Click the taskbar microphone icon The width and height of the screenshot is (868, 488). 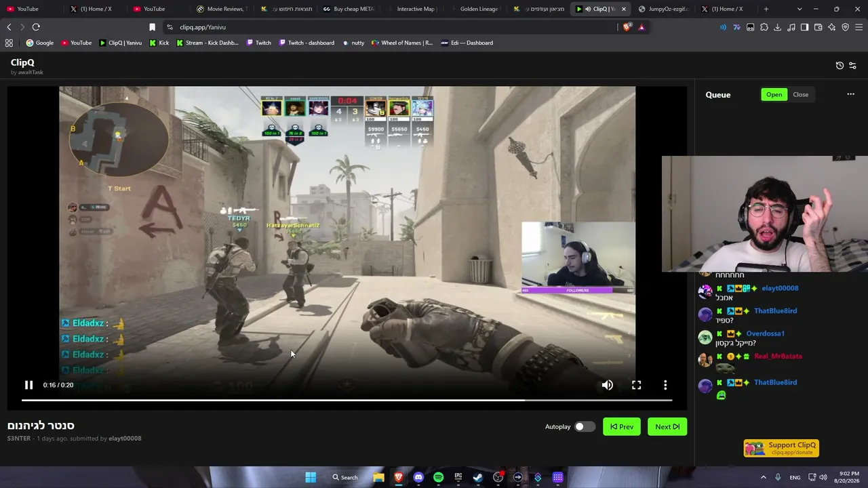(x=778, y=477)
